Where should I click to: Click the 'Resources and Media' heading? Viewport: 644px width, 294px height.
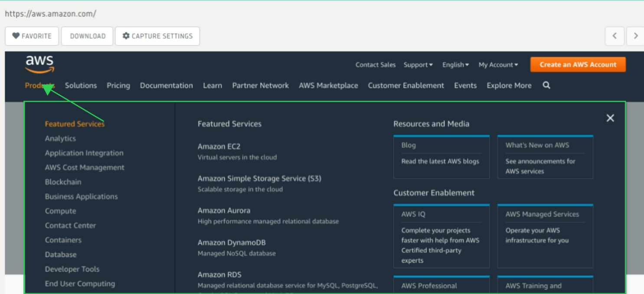click(431, 124)
